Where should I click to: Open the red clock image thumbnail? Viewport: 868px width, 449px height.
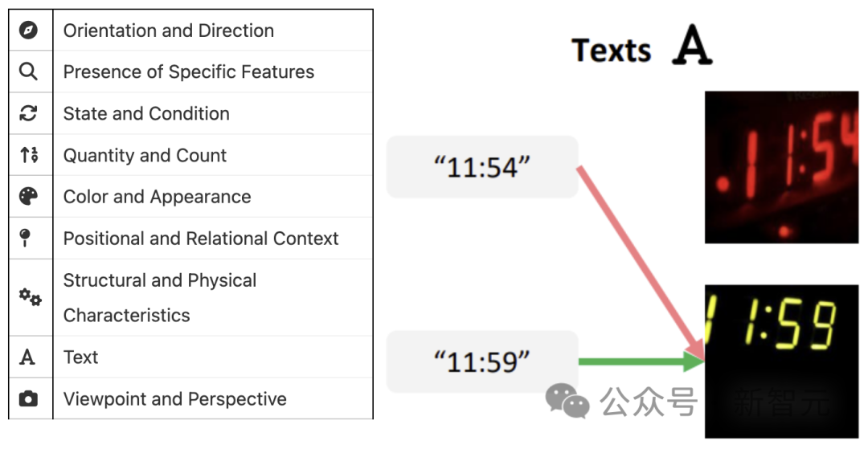(781, 167)
